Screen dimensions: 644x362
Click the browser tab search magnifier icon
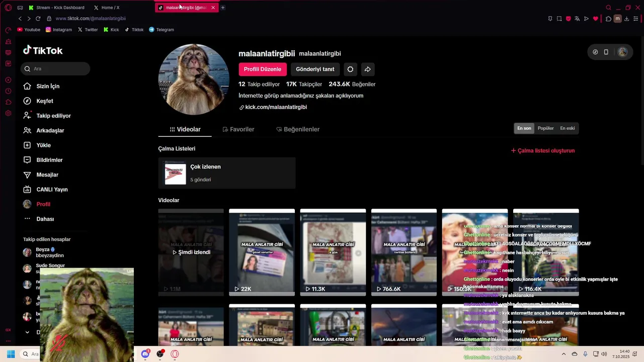608,8
